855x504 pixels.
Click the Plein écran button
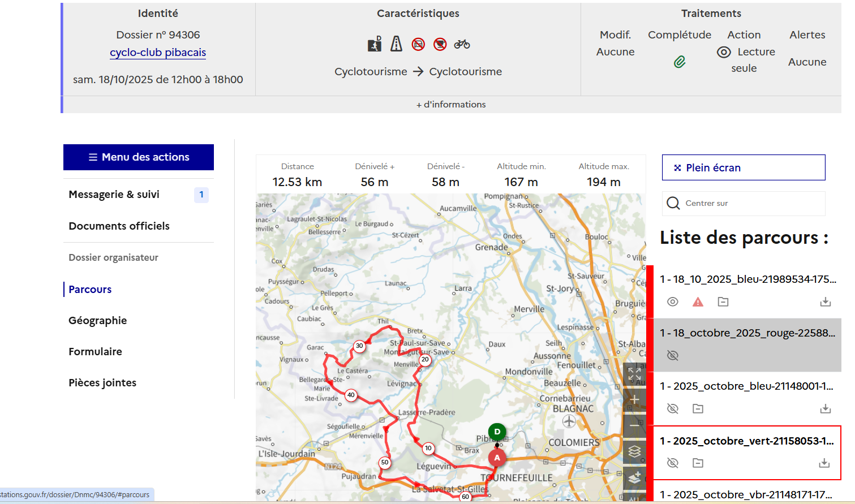(743, 168)
